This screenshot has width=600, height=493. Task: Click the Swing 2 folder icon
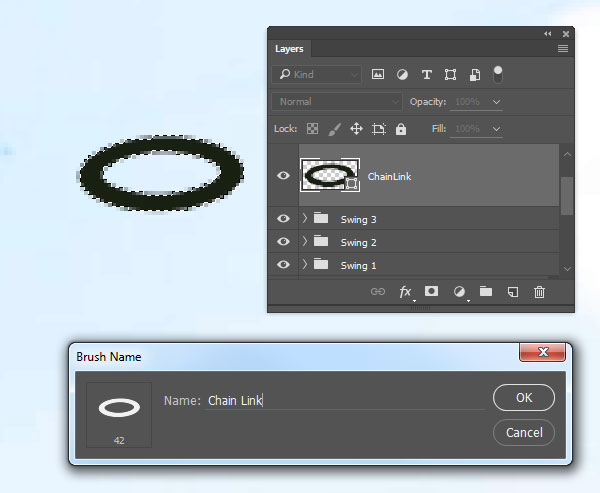tap(321, 241)
